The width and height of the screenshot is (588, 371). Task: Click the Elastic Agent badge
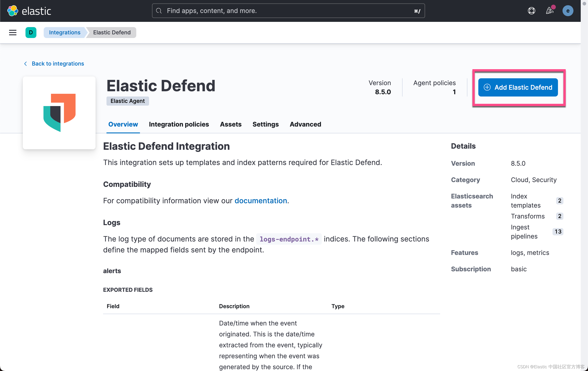coord(127,101)
